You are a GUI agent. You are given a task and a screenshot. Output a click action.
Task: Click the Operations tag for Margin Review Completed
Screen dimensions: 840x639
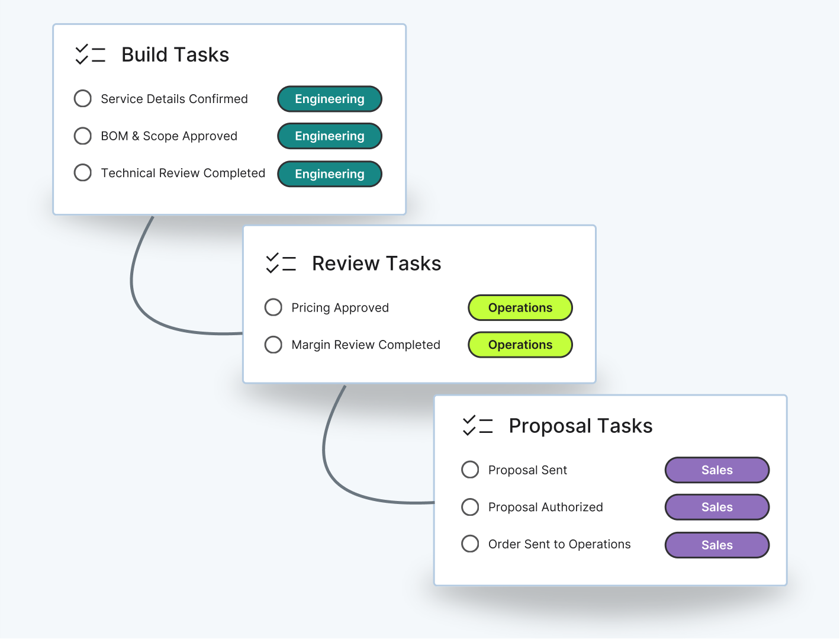[x=520, y=344]
